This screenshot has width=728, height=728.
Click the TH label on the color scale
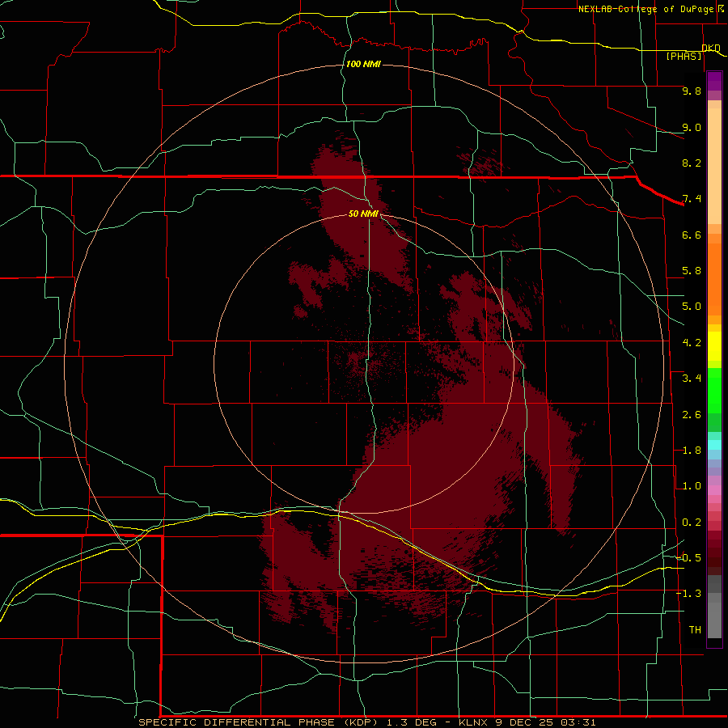tap(695, 630)
